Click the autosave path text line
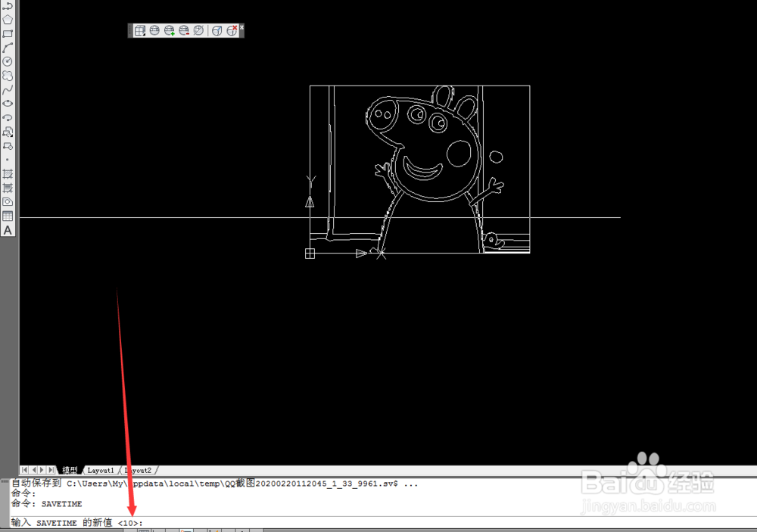The height and width of the screenshot is (532, 757). (214, 484)
